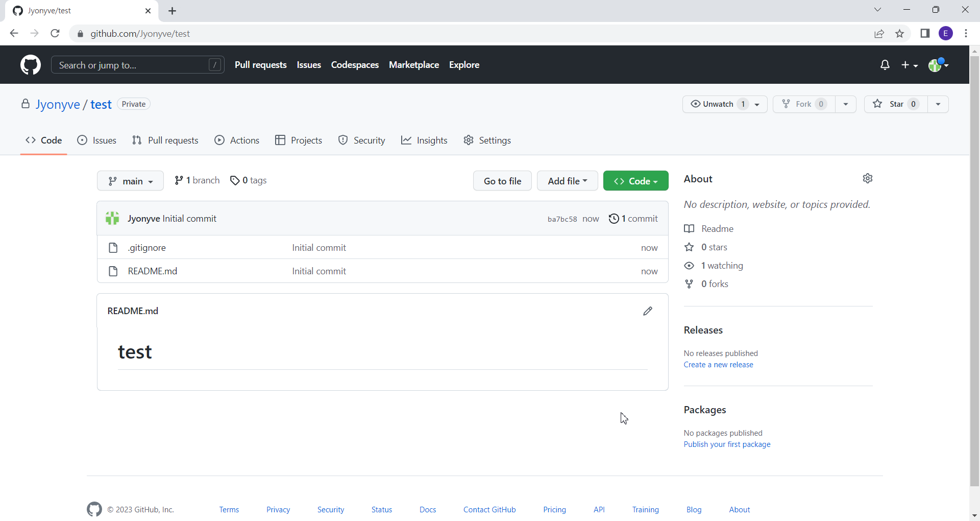Open the Projects tab
980x521 pixels.
tap(299, 140)
